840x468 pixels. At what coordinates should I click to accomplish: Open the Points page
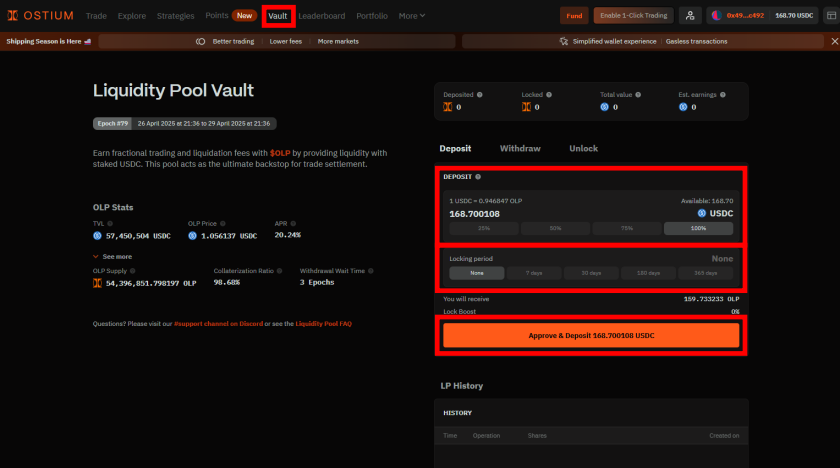217,16
